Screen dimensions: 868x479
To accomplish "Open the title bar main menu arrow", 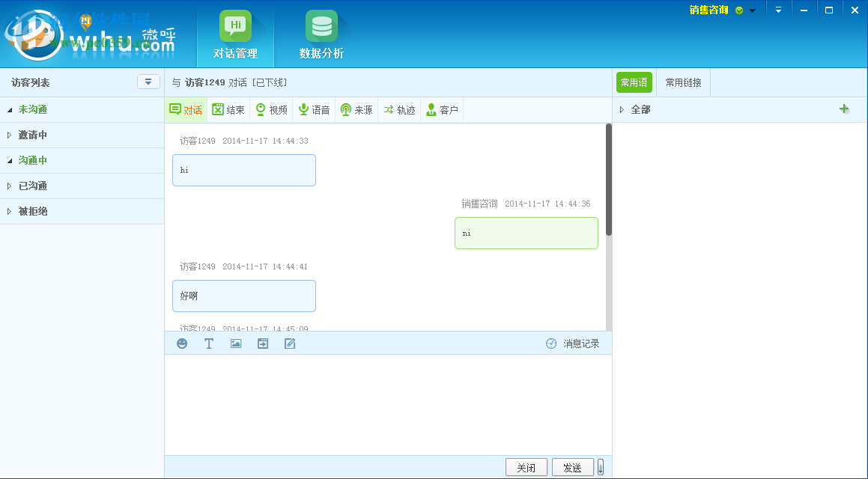I will tap(778, 10).
